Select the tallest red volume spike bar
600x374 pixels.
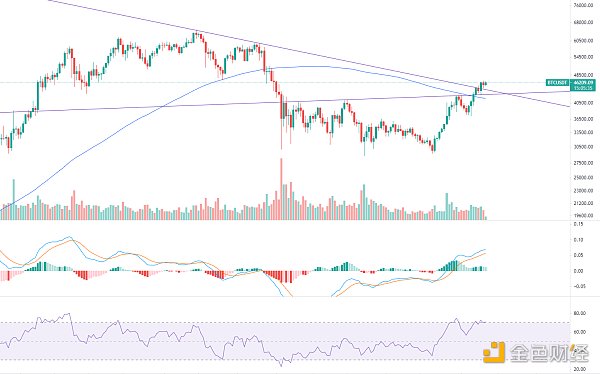point(282,189)
